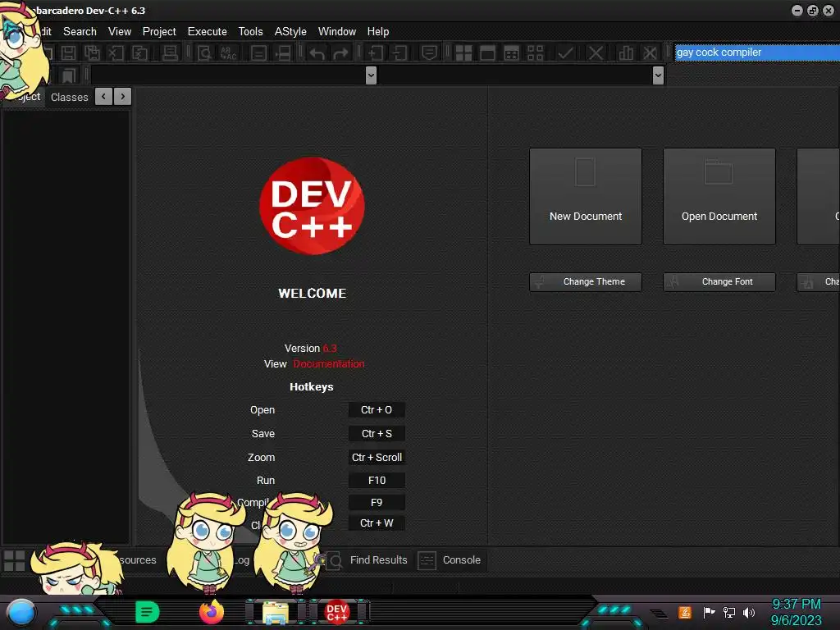
Task: Click the Ctr + Scroll hotkey box
Action: click(377, 458)
